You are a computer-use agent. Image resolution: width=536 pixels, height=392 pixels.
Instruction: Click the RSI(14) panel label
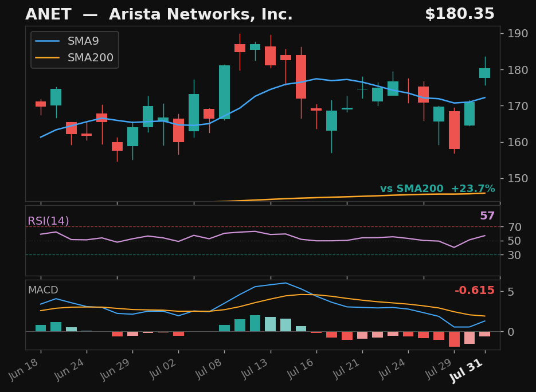click(48, 221)
